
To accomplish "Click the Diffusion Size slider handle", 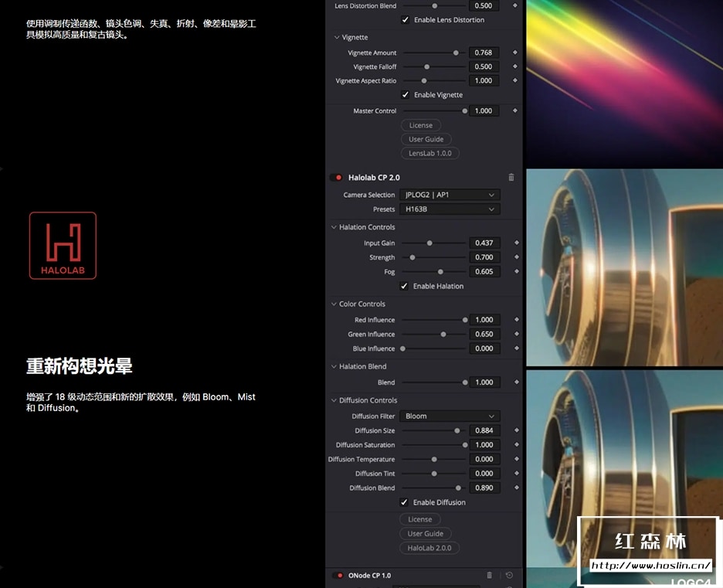I will click(x=457, y=430).
